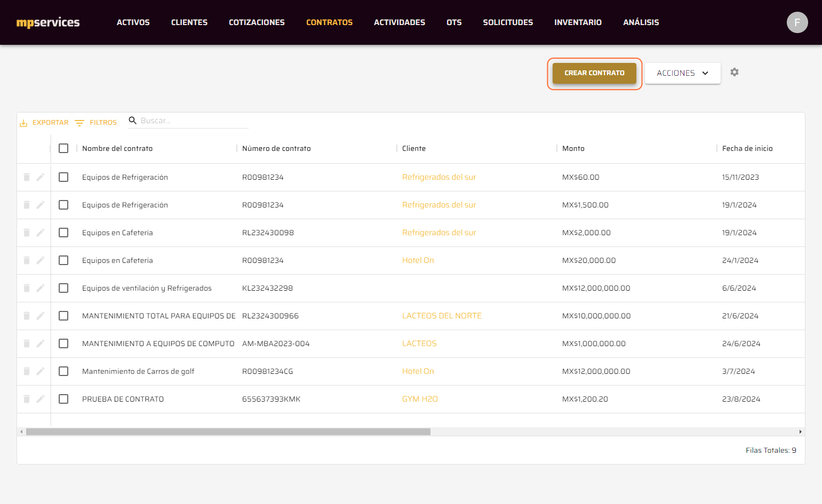
Task: Open the COTIZACIONES menu item
Action: pos(257,22)
